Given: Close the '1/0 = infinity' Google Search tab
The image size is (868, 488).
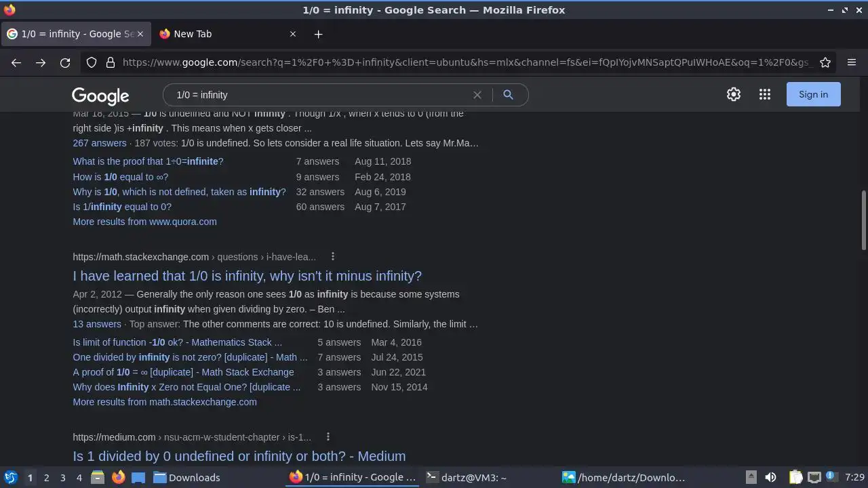Looking at the screenshot, I should click(x=141, y=34).
